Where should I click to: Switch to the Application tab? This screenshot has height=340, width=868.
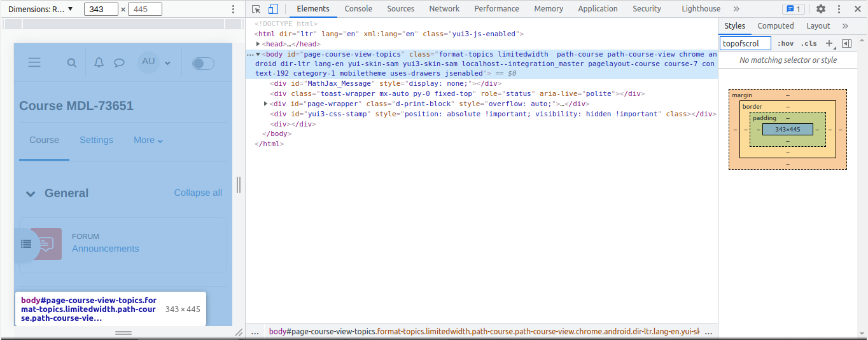(598, 9)
